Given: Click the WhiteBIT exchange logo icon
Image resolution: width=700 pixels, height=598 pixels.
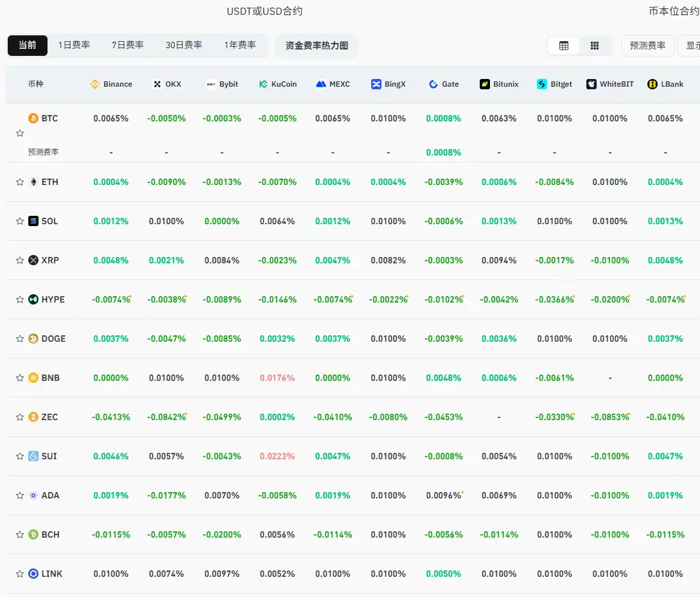Looking at the screenshot, I should (591, 84).
